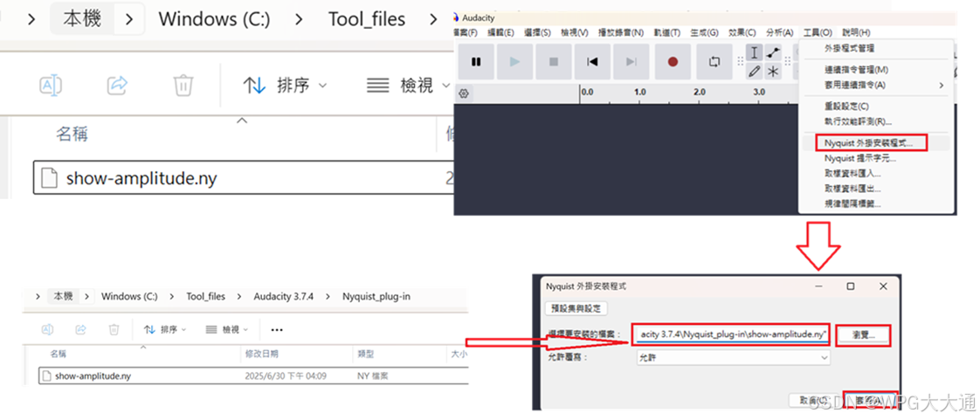Select show-amplitude.ny in the enlarged Explorer list
This screenshot has width=980, height=420.
[243, 179]
